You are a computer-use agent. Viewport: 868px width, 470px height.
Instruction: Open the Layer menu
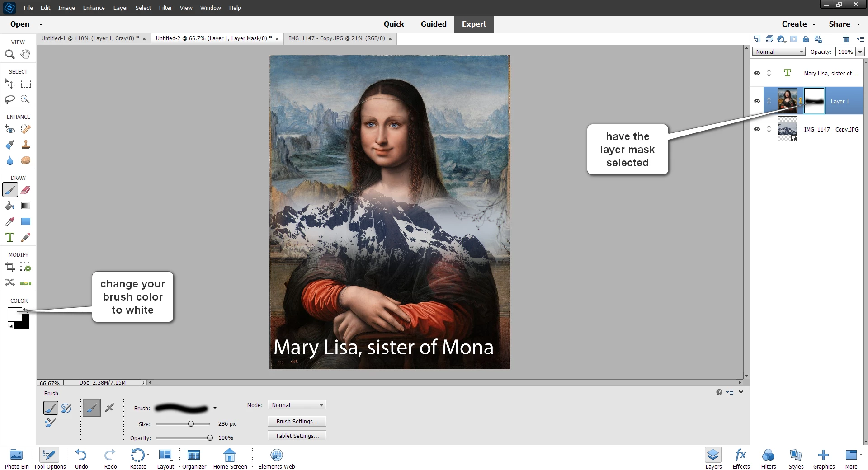tap(121, 8)
